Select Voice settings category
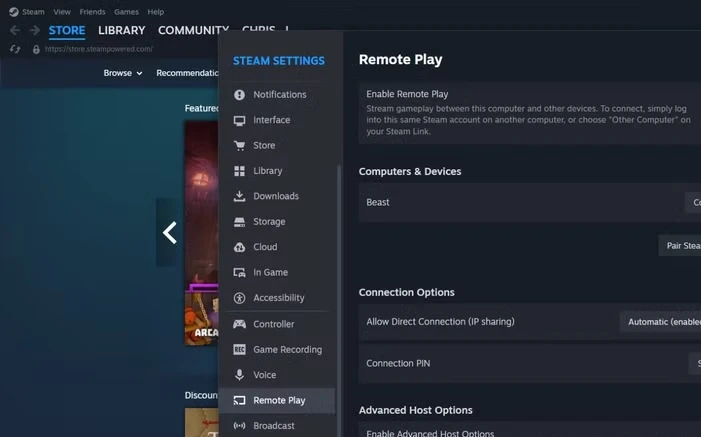The image size is (701, 437). (x=279, y=375)
